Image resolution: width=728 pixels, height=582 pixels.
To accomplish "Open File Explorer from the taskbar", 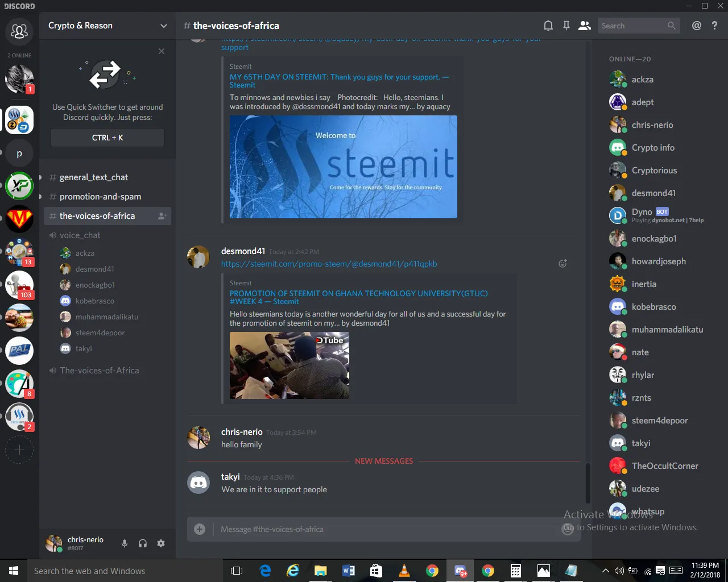I will [x=321, y=571].
